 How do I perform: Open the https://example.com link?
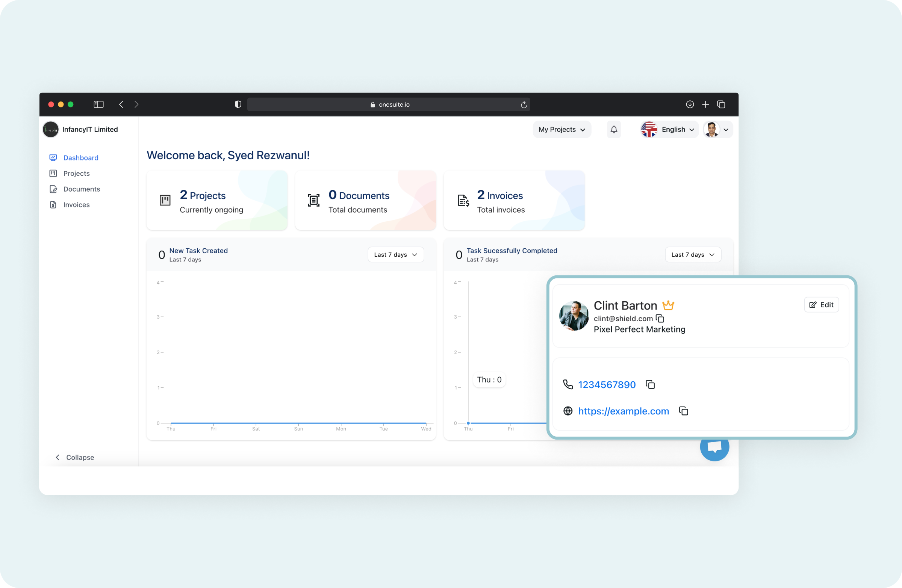point(624,411)
